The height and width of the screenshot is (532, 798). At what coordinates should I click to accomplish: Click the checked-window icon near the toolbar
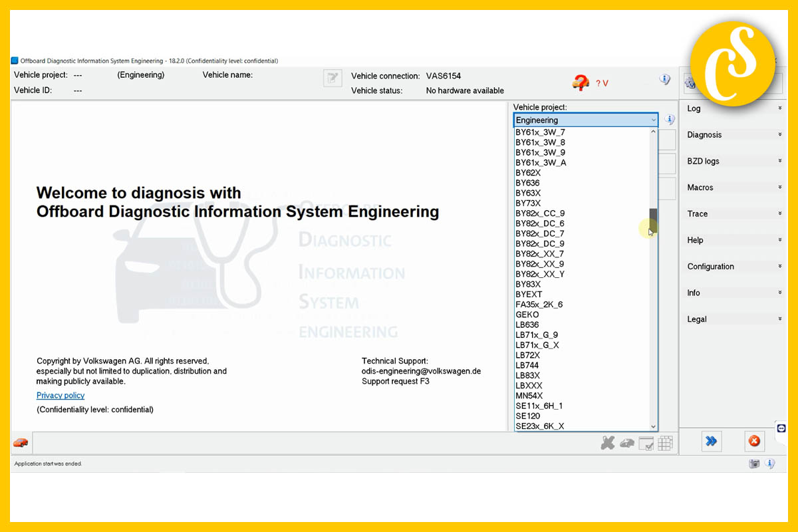click(x=646, y=443)
